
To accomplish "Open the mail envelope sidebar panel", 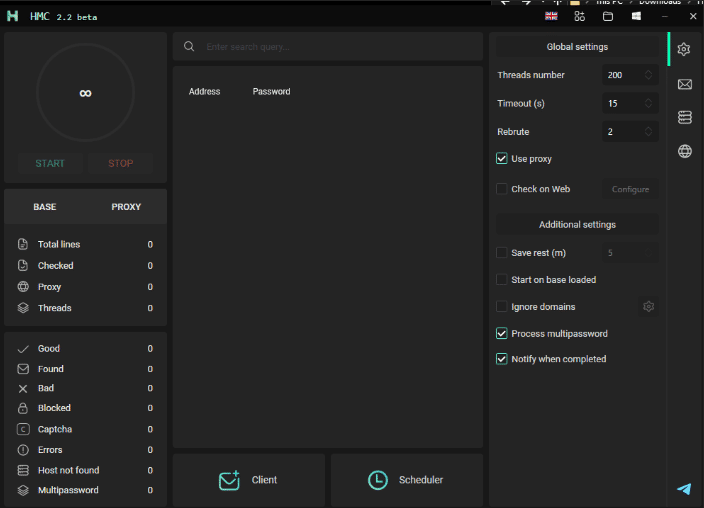I will point(684,85).
